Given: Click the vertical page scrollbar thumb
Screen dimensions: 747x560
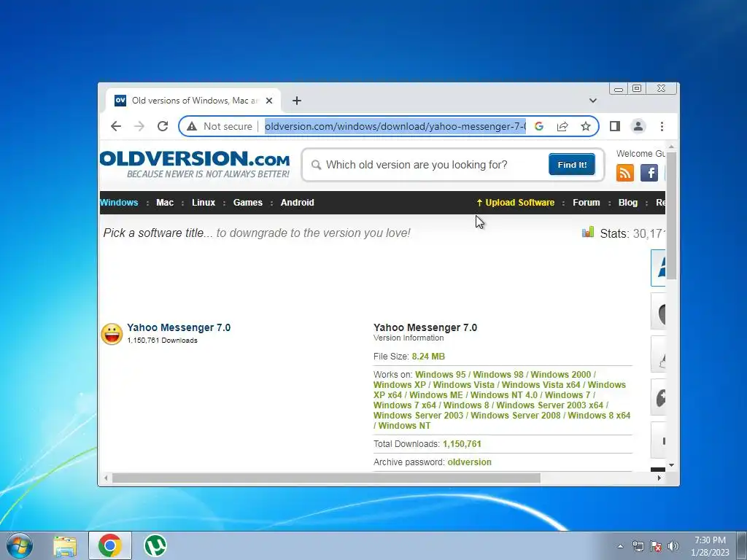Looking at the screenshot, I should (x=671, y=216).
